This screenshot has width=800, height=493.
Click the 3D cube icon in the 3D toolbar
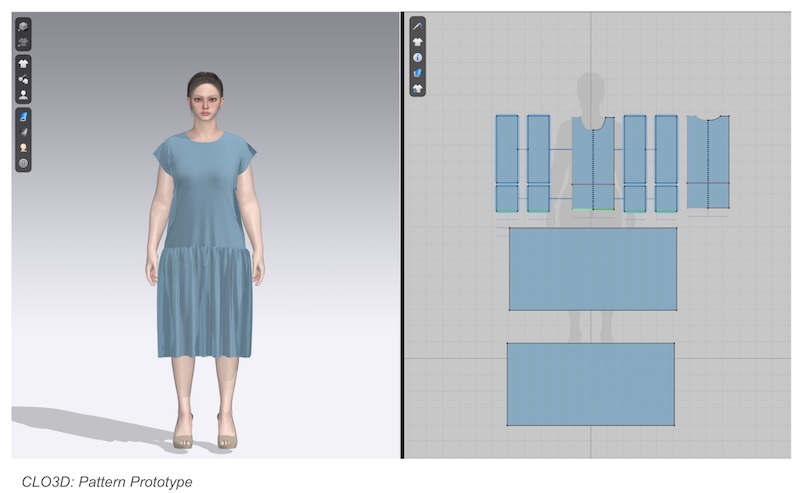pyautogui.click(x=23, y=28)
